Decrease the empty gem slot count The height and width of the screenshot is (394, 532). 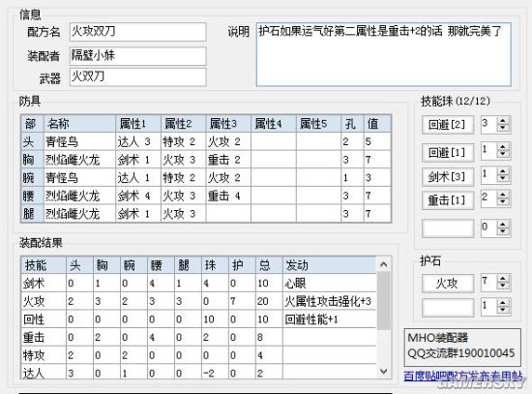(x=503, y=231)
